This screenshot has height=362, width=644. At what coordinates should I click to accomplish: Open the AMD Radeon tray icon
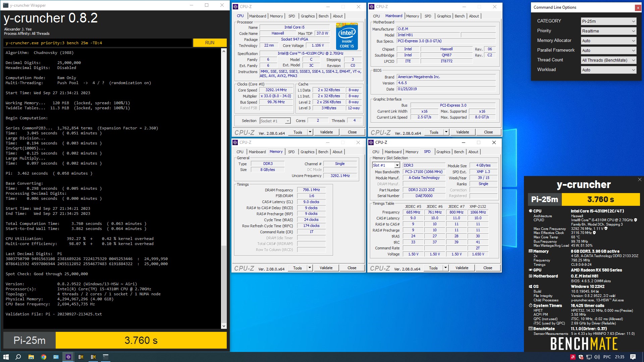point(573,357)
